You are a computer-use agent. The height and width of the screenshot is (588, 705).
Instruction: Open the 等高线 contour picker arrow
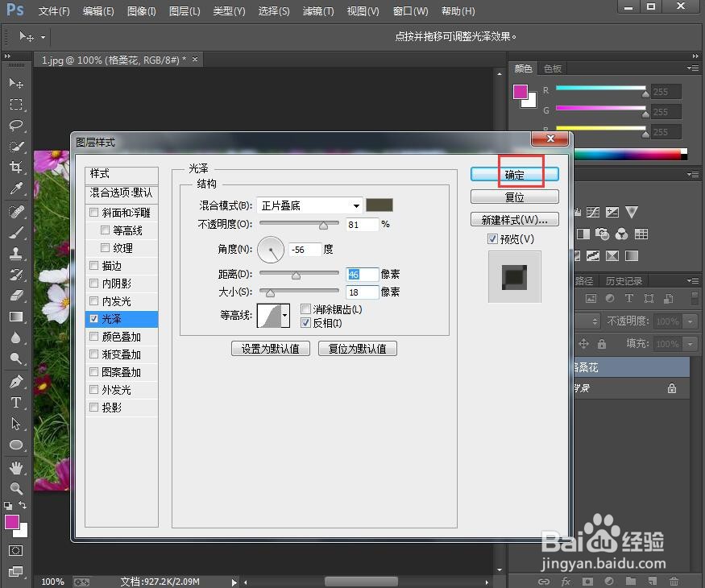pyautogui.click(x=285, y=316)
